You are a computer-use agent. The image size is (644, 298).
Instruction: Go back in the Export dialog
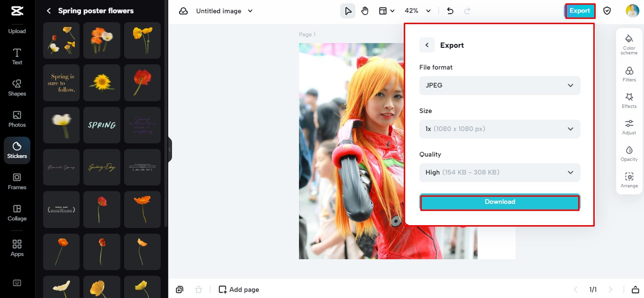pyautogui.click(x=427, y=45)
